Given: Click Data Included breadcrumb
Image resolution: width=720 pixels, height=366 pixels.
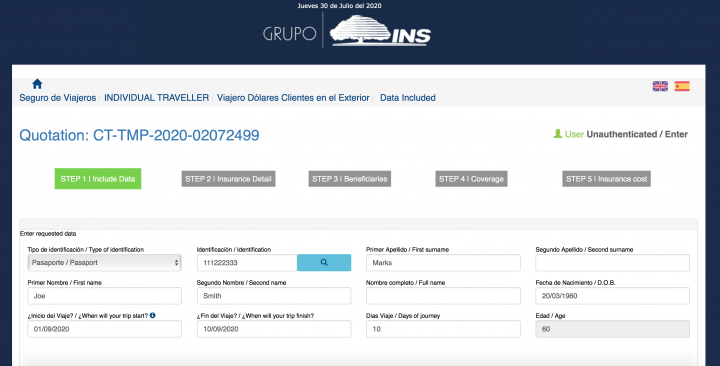Looking at the screenshot, I should point(408,98).
